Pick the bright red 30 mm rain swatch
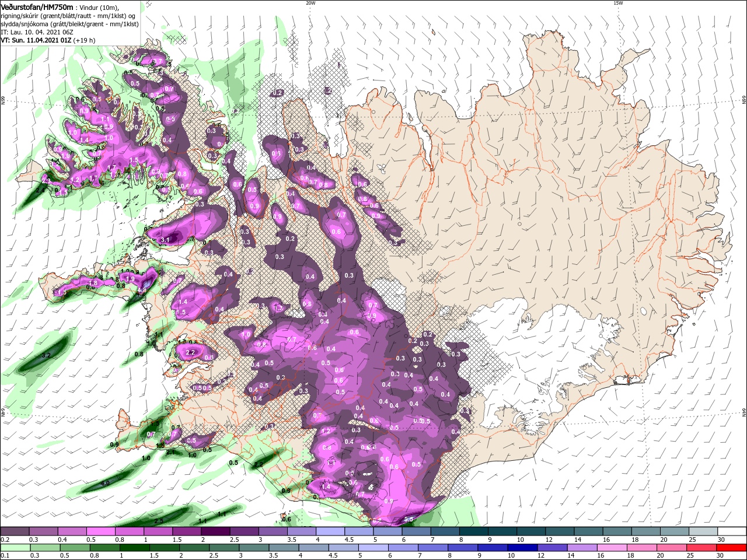The image size is (747, 560). tap(732, 548)
